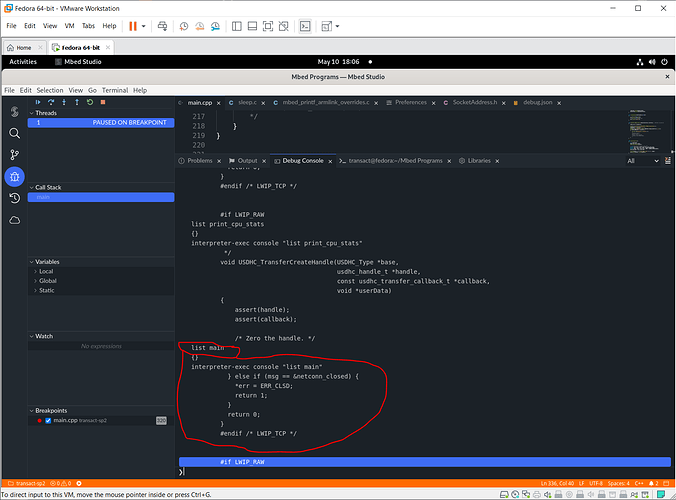Open the Output panel tab

tap(247, 161)
